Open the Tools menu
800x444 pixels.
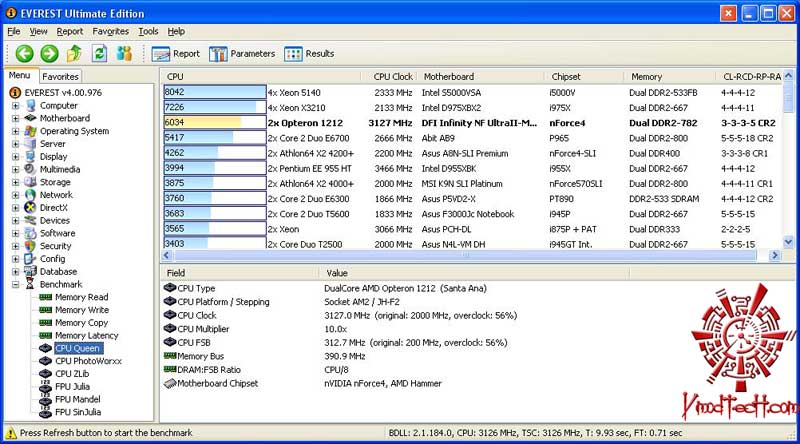pyautogui.click(x=148, y=31)
